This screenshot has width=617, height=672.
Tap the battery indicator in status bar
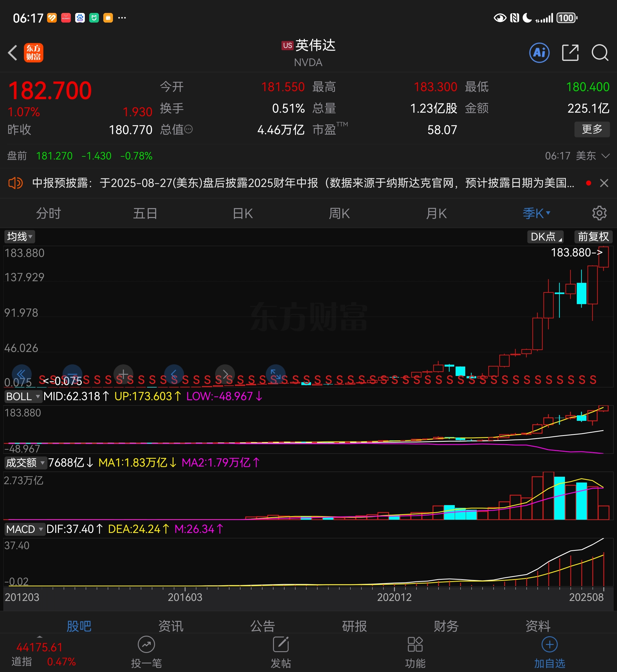tap(567, 18)
